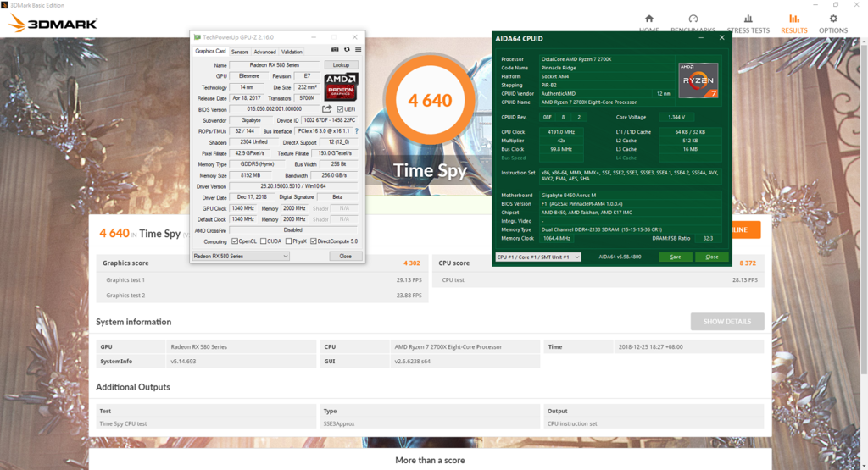
Task: Click the AMD Radeon logo in GPU-Z
Action: (x=341, y=86)
